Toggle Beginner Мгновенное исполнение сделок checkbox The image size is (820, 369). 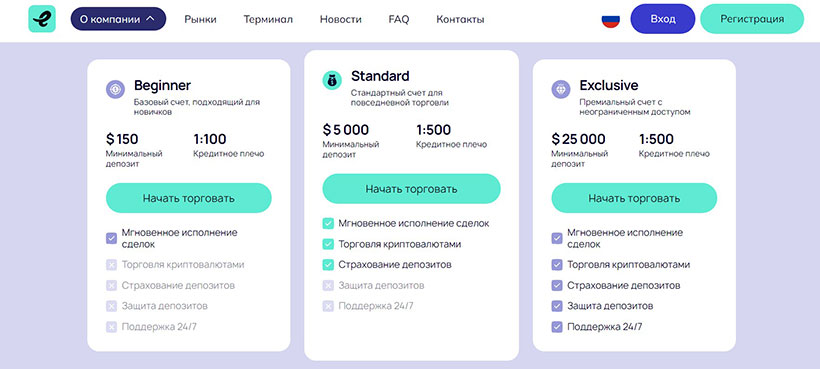111,238
